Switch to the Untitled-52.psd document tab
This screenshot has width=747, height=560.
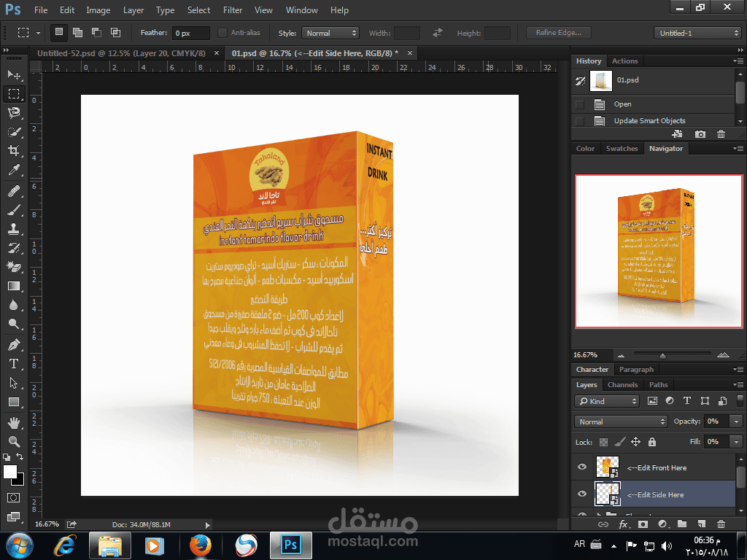(x=121, y=53)
